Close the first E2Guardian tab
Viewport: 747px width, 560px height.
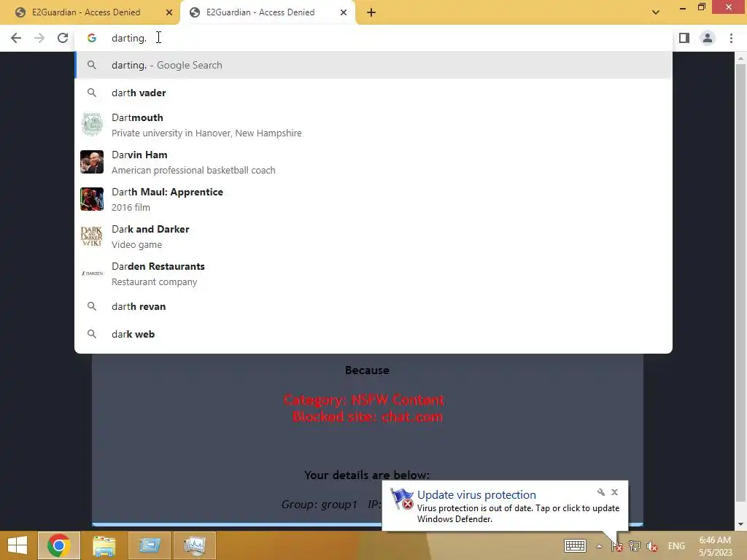pyautogui.click(x=169, y=12)
